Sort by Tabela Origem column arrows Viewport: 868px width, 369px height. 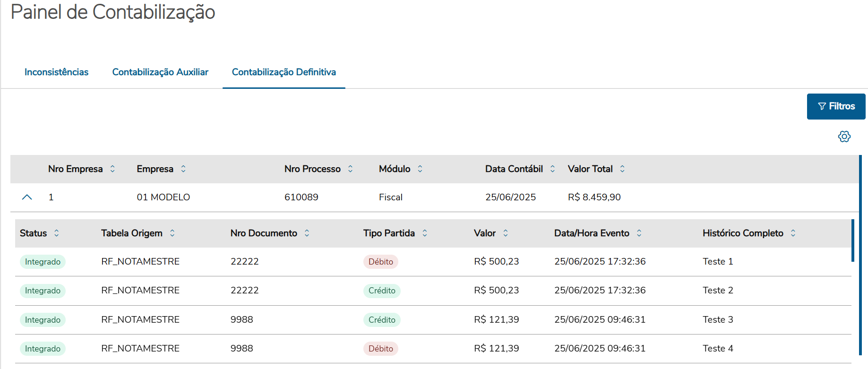tap(172, 233)
